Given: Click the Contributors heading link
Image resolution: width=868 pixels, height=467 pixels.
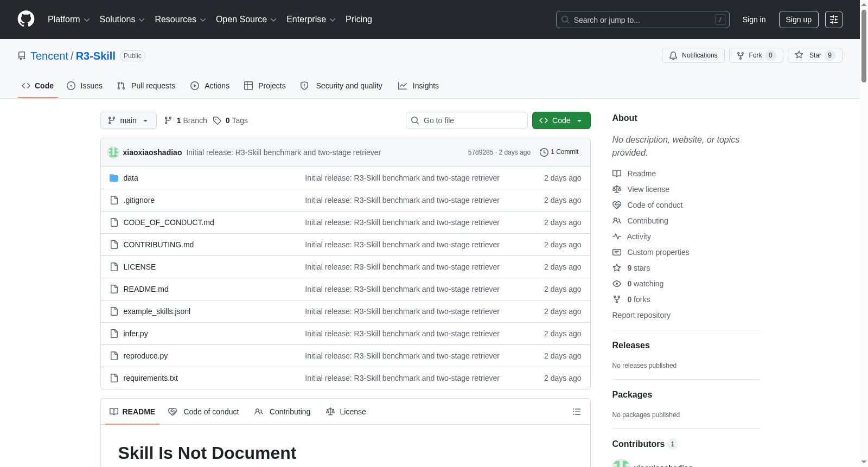Looking at the screenshot, I should coord(645,444).
